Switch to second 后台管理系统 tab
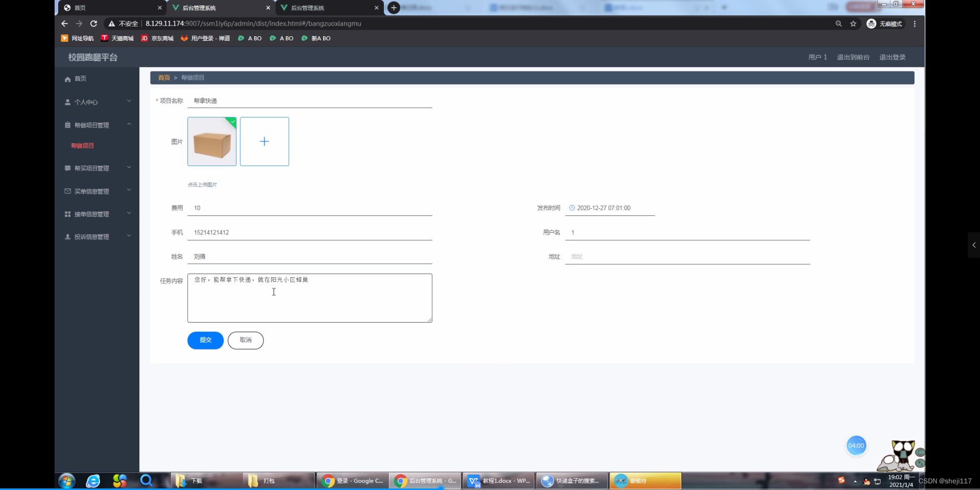 [329, 8]
